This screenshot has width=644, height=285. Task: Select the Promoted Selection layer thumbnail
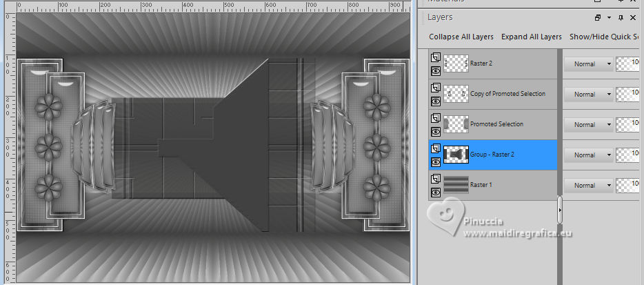point(456,124)
